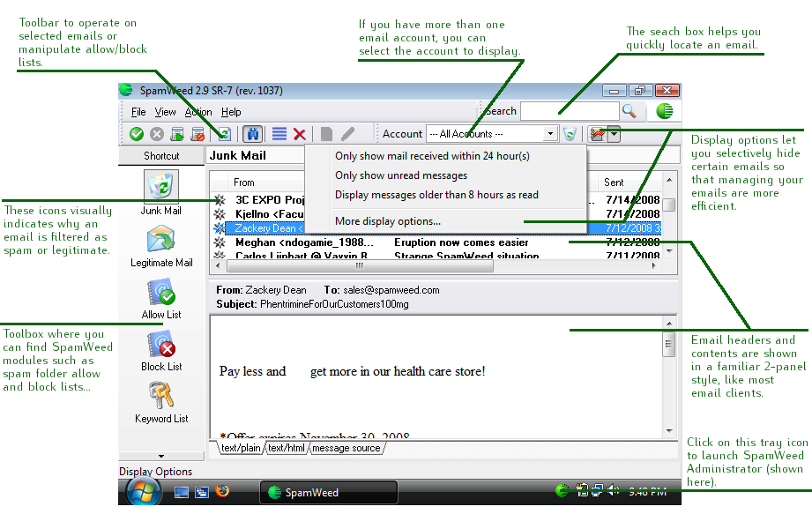812x514 pixels.
Task: Open the File menu
Action: coord(138,112)
